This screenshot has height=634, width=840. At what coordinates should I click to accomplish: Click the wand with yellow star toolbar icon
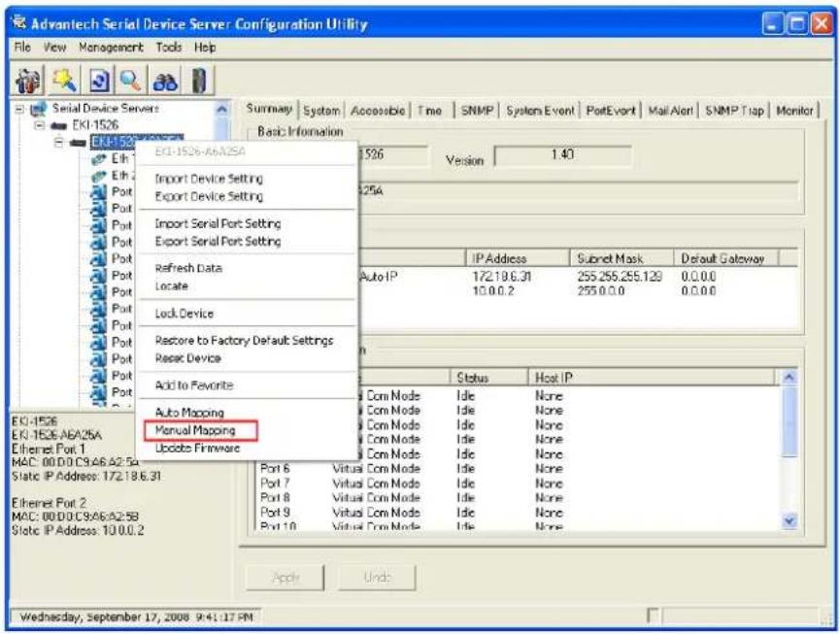65,82
